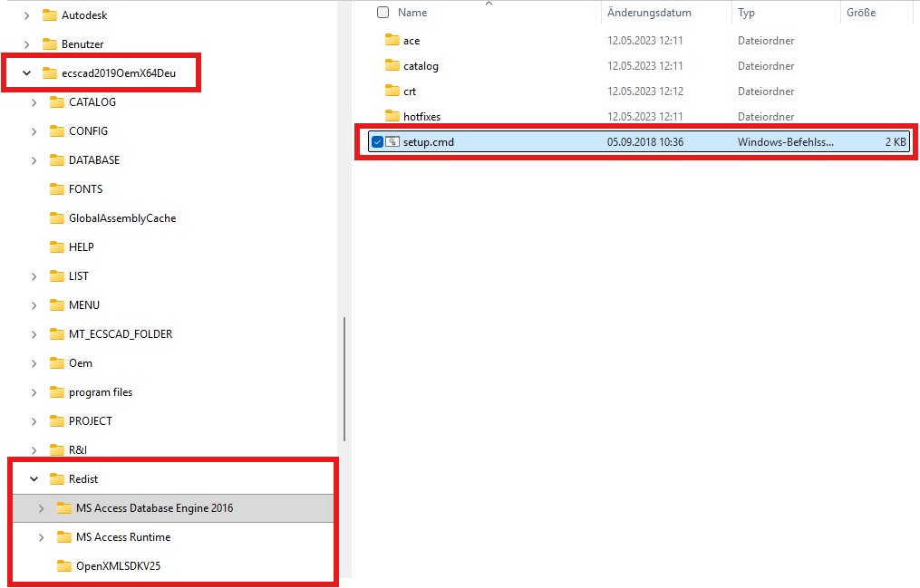Click the MS Access Runtime folder icon
Screen dimensions: 920x588
(64, 537)
